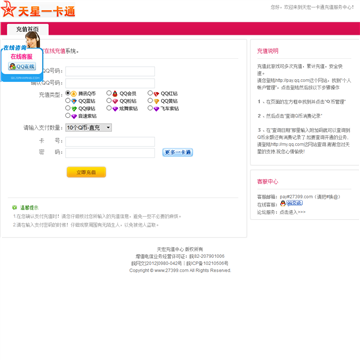Click the welcome message in the page header
The width and height of the screenshot is (360, 360).
pos(312,7)
